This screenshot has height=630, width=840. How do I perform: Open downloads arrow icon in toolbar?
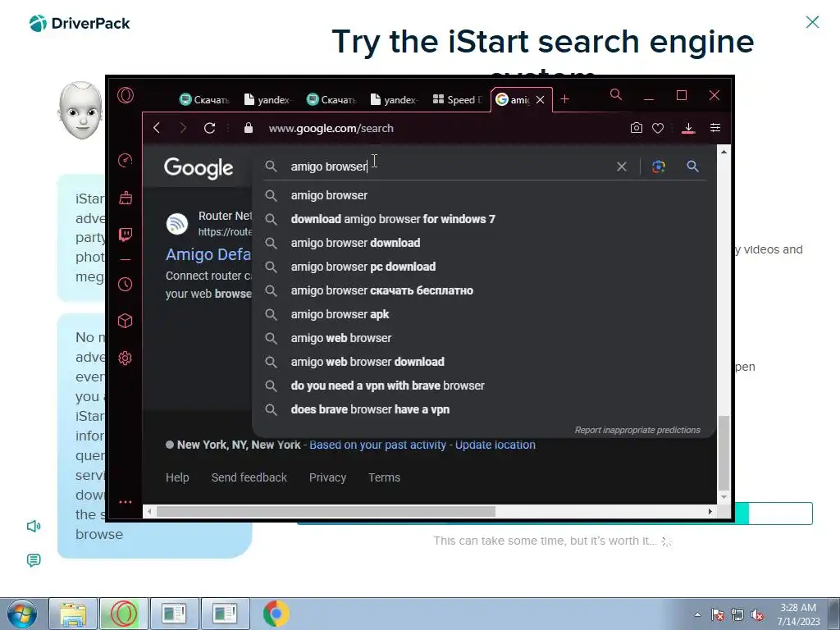click(x=688, y=128)
